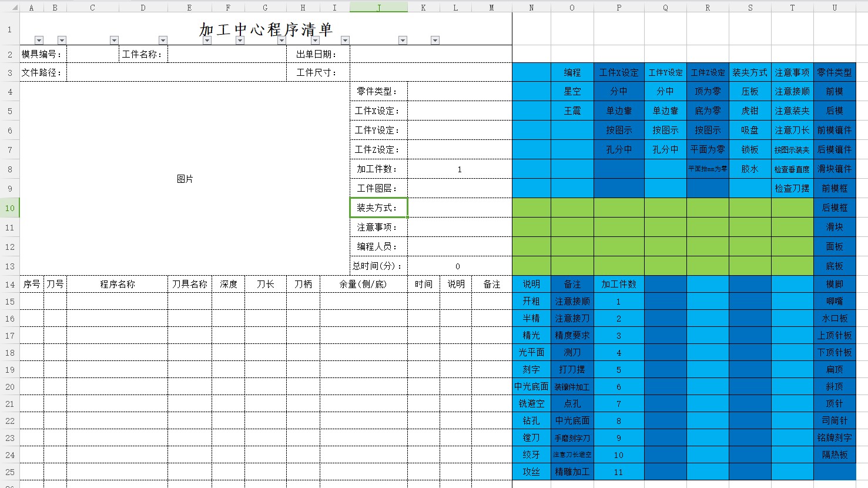Open the filter dropdown in column D

click(163, 41)
